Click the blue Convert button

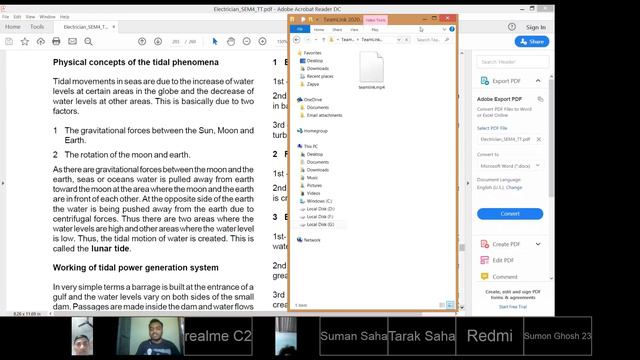(510, 213)
